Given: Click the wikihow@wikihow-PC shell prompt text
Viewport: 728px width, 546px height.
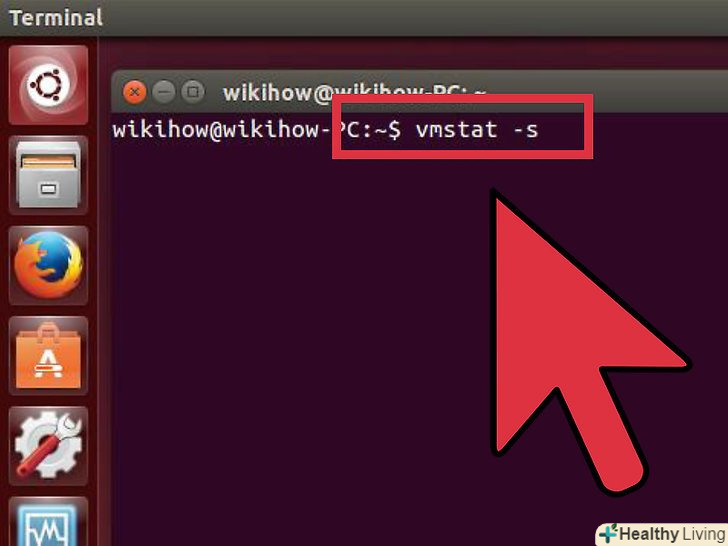Looking at the screenshot, I should click(x=257, y=130).
